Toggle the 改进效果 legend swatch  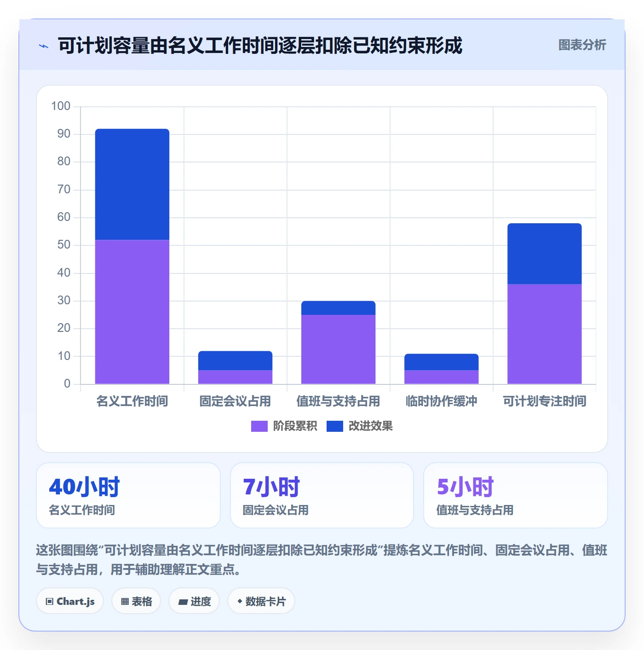[334, 426]
